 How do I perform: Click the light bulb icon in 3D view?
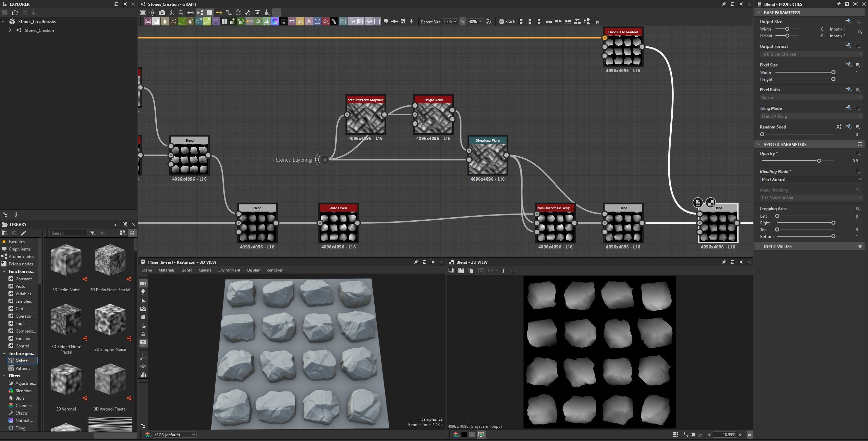pyautogui.click(x=143, y=292)
